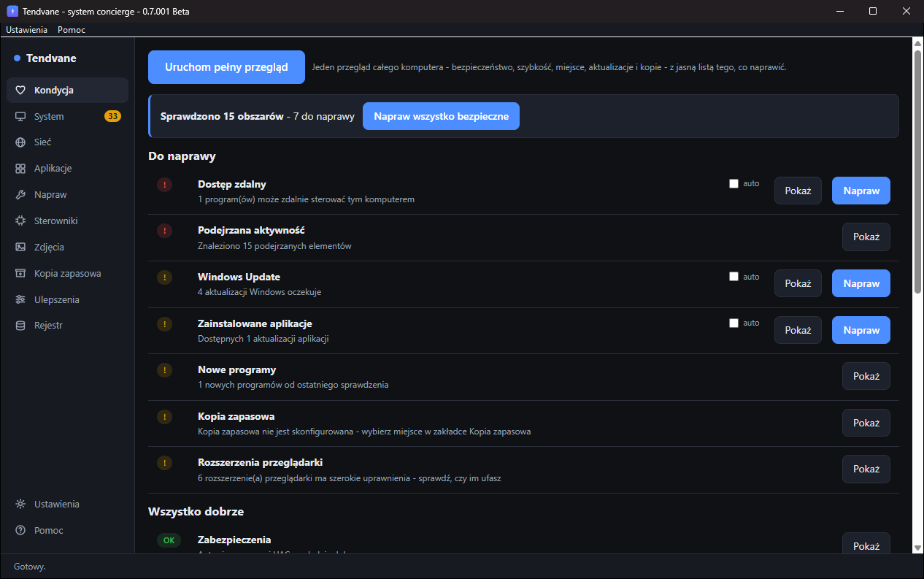Click the question mark icon for Pomoc

tap(20, 531)
